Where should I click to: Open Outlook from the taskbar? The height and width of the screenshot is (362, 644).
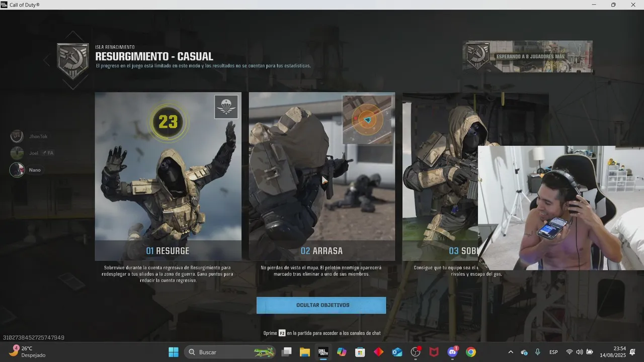pyautogui.click(x=397, y=352)
